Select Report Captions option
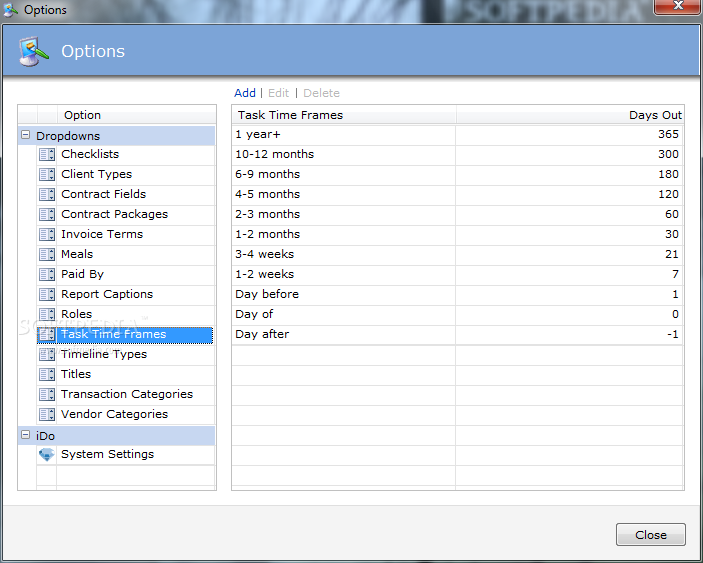This screenshot has height=563, width=703. (x=126, y=294)
